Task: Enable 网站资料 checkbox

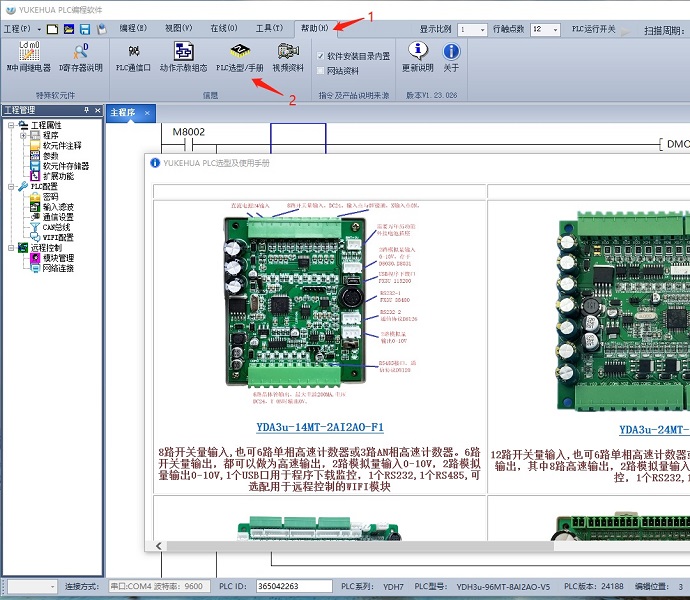Action: point(320,70)
